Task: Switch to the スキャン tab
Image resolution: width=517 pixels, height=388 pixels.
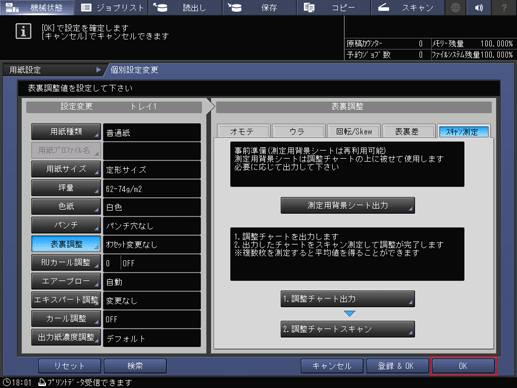Action: click(x=407, y=7)
